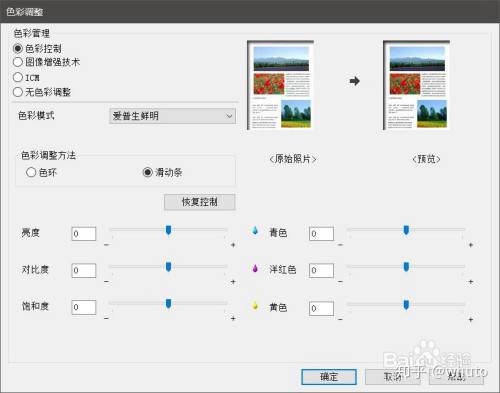The height and width of the screenshot is (393, 500).
Task: Choose the ICM radio option
Action: 18,77
